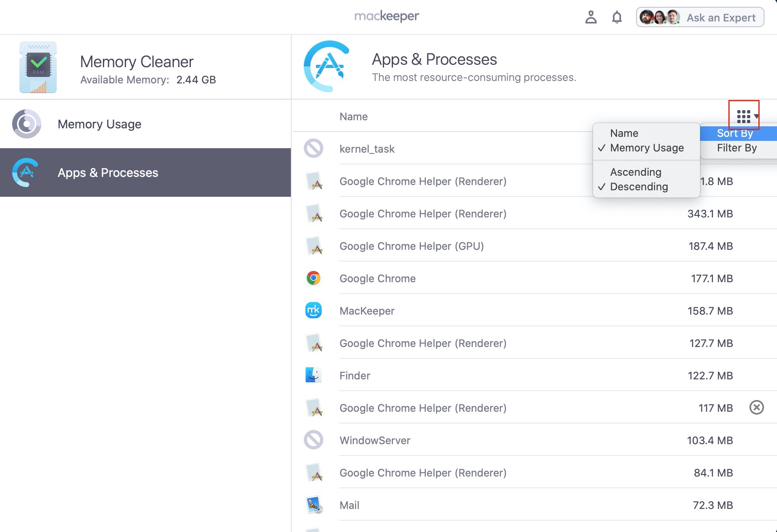Select the WindowServer process name

click(375, 440)
